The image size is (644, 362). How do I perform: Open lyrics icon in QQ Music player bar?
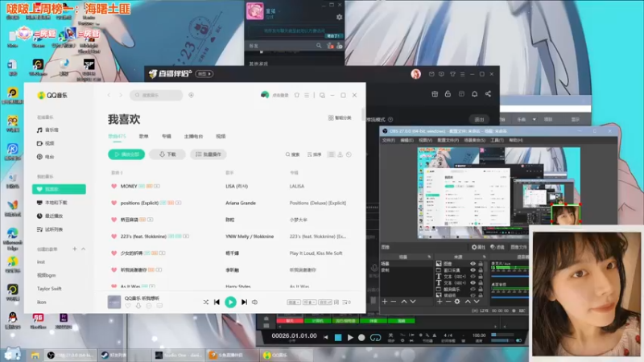click(336, 302)
